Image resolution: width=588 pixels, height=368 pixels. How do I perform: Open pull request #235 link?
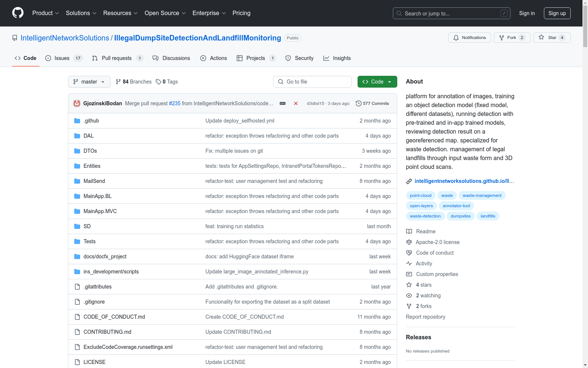pos(175,103)
